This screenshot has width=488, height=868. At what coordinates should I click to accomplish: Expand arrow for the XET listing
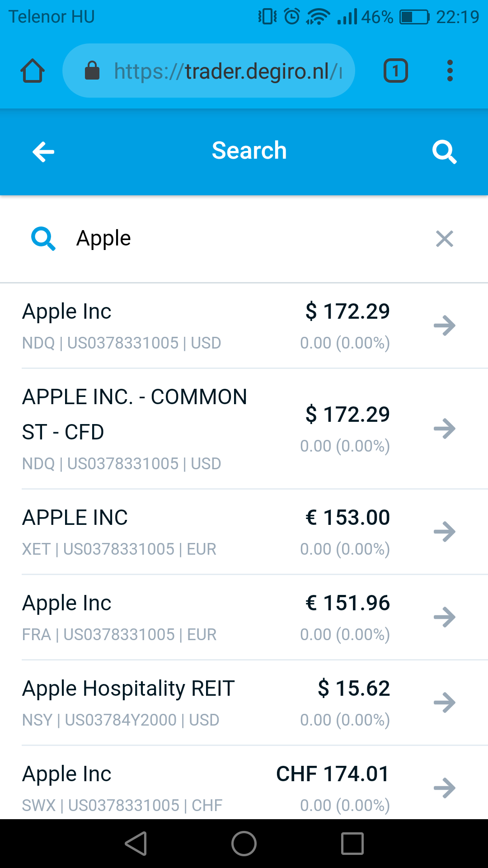444,532
